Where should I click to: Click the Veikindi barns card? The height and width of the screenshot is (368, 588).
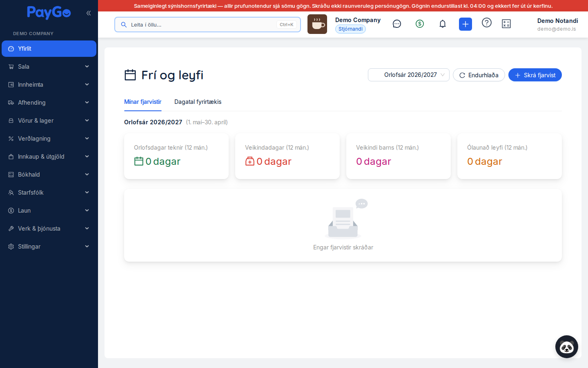(399, 156)
